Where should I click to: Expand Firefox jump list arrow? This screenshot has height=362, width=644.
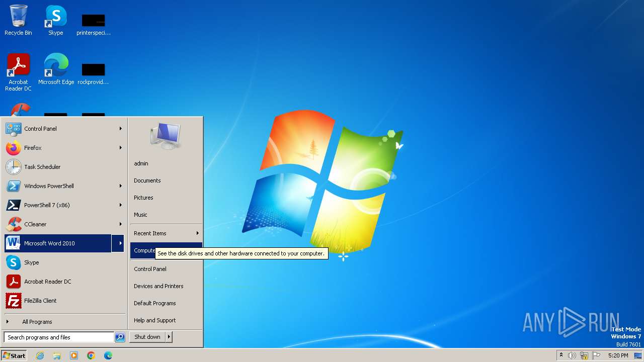pyautogui.click(x=121, y=148)
